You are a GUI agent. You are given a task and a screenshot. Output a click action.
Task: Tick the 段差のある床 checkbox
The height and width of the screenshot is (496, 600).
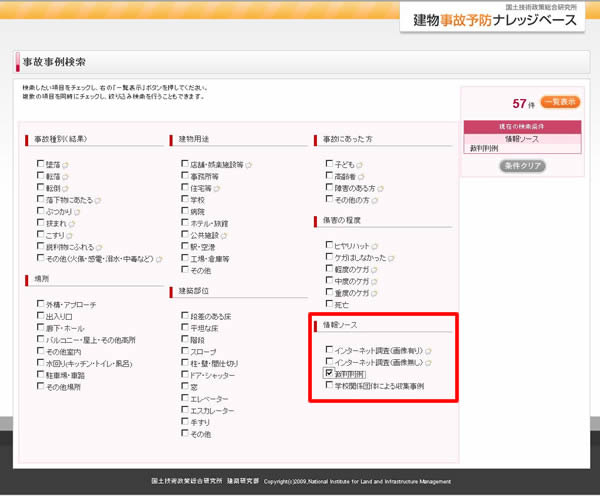[x=184, y=315]
